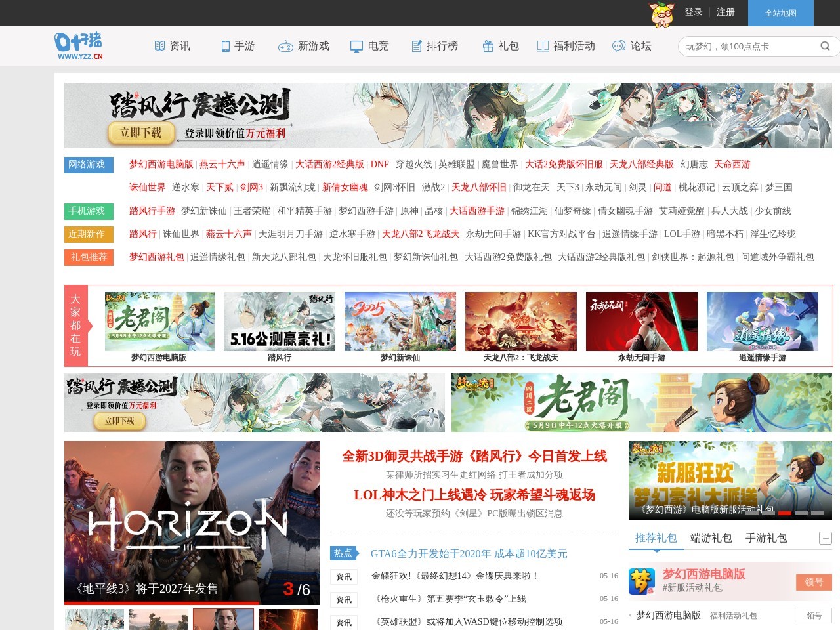Click 立即下载 on top 踏风行 banner
The image size is (840, 630).
tap(141, 133)
